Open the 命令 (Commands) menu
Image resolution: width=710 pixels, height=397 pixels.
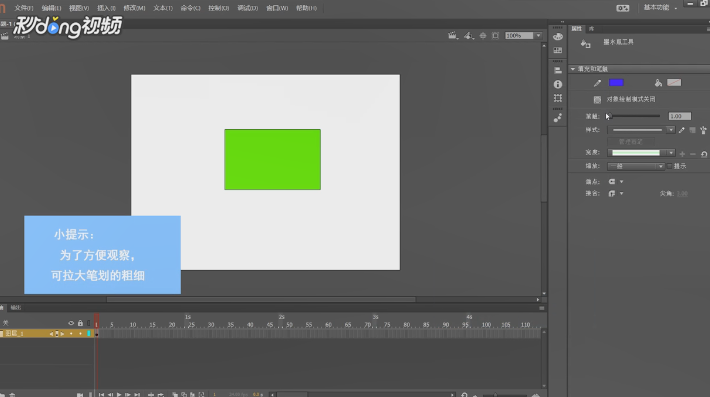click(x=190, y=8)
